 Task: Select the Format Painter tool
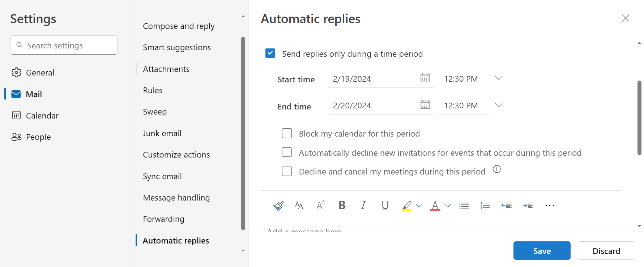(x=278, y=205)
